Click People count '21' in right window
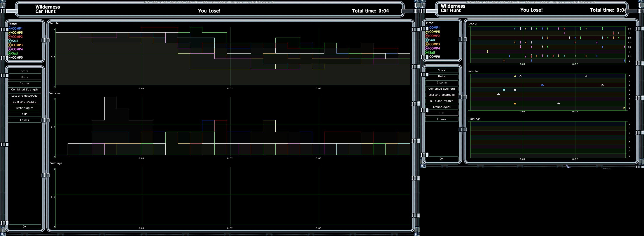This screenshot has width=644, height=236. [629, 56]
